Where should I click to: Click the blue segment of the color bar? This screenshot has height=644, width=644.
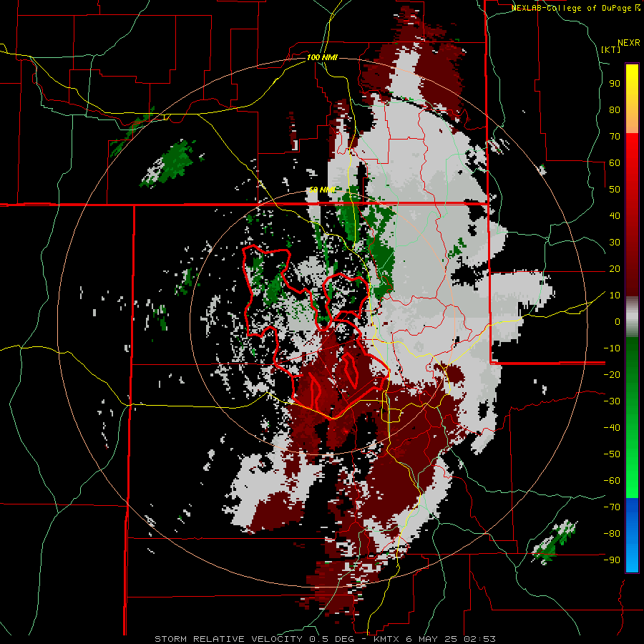coord(632,535)
